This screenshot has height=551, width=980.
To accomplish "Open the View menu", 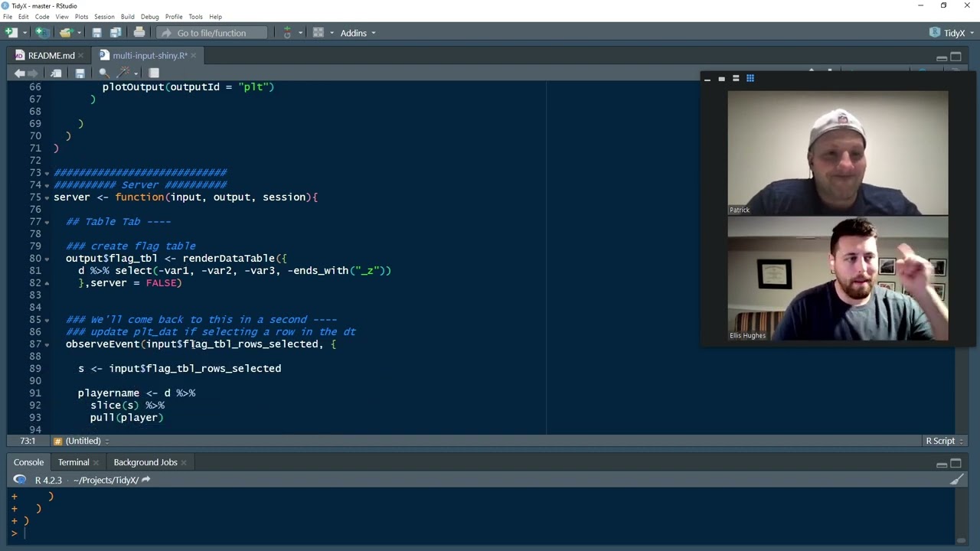I will 62,17.
